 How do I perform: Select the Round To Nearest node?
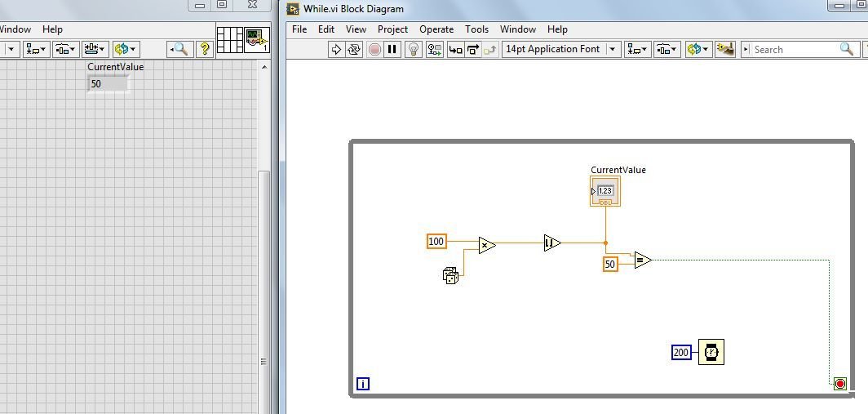pyautogui.click(x=552, y=243)
